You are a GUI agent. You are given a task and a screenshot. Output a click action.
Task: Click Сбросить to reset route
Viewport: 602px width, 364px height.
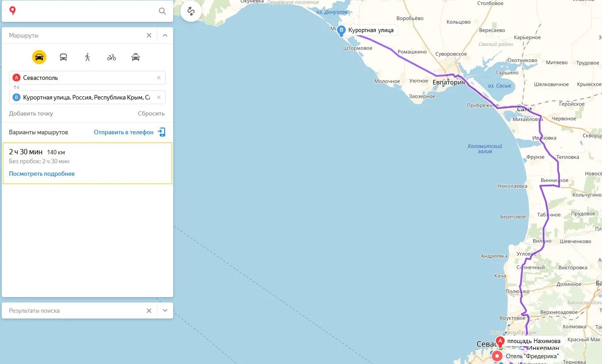pos(151,113)
